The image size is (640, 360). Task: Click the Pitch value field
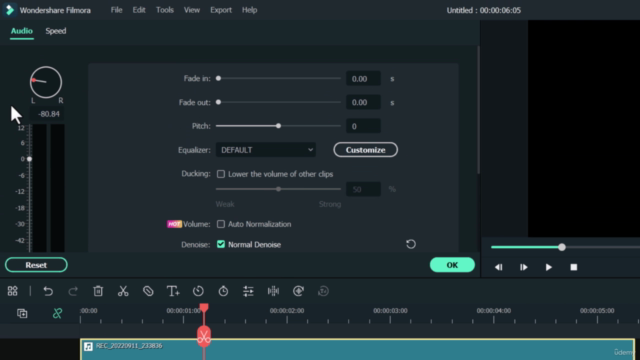point(363,126)
